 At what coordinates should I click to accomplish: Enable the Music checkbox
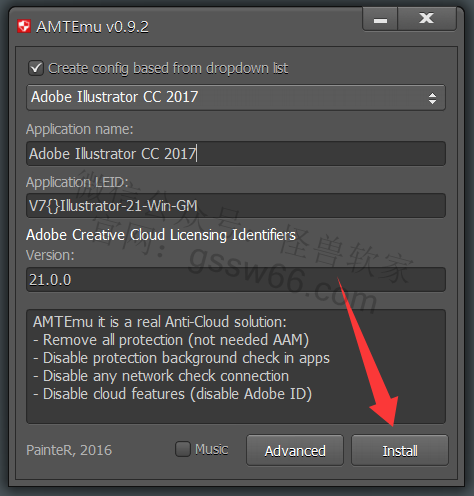(x=183, y=449)
